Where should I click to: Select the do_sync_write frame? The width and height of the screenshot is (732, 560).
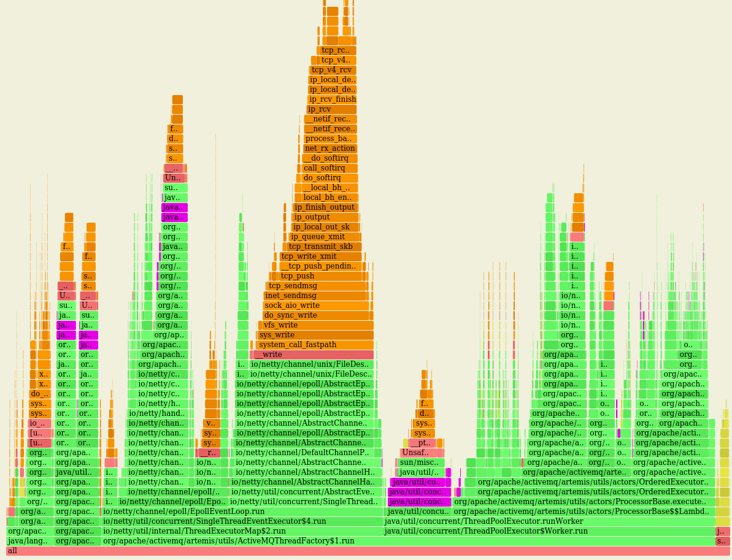tap(317, 315)
